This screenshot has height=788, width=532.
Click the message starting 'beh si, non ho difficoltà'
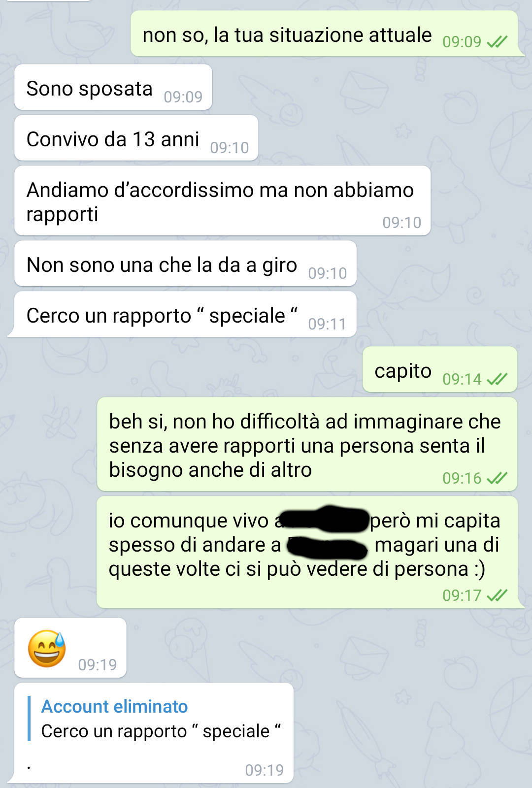[307, 444]
